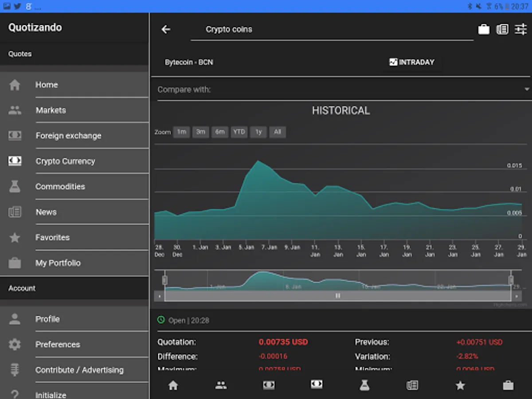Screen dimensions: 532x399
Task: Select the Crypto Currency menu item
Action: pos(74,161)
